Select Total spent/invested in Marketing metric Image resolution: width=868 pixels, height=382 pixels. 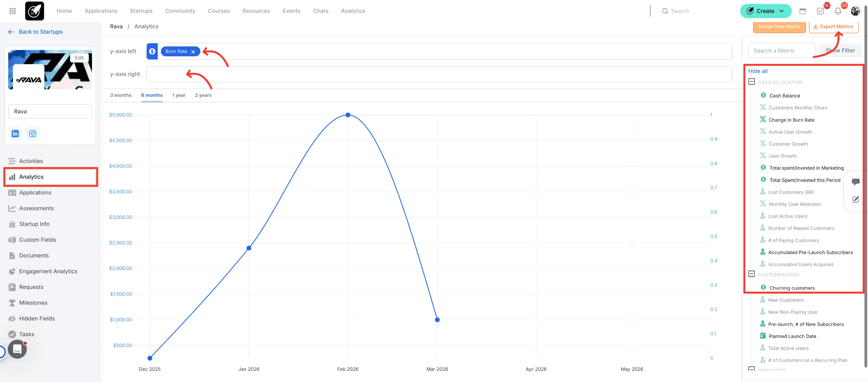[806, 168]
